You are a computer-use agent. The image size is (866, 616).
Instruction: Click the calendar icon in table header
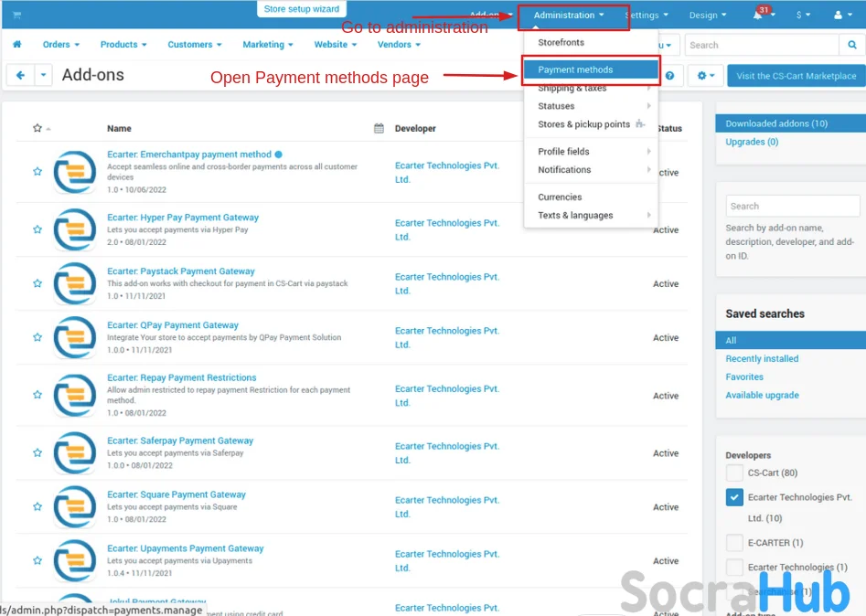[379, 129]
